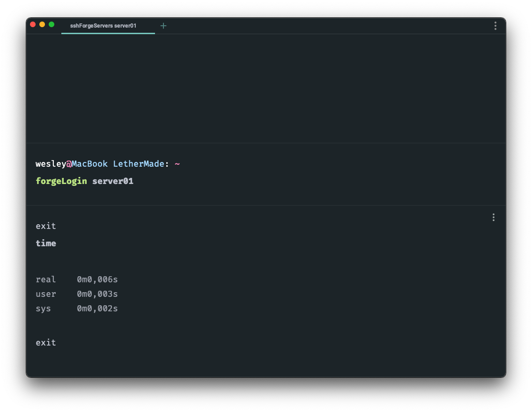The width and height of the screenshot is (532, 412).
Task: Click the MacBook hostname in the prompt
Action: pyautogui.click(x=89, y=164)
